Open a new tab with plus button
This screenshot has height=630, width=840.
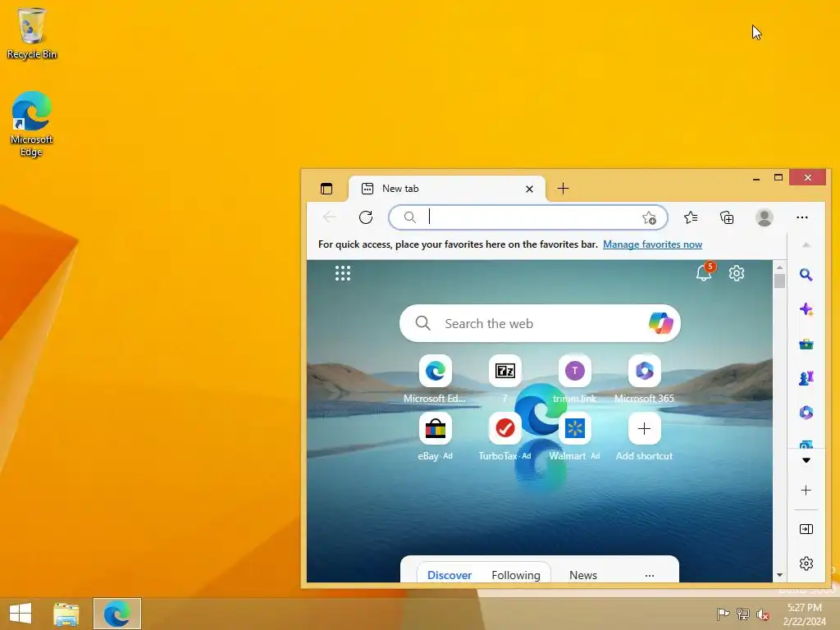pyautogui.click(x=563, y=188)
